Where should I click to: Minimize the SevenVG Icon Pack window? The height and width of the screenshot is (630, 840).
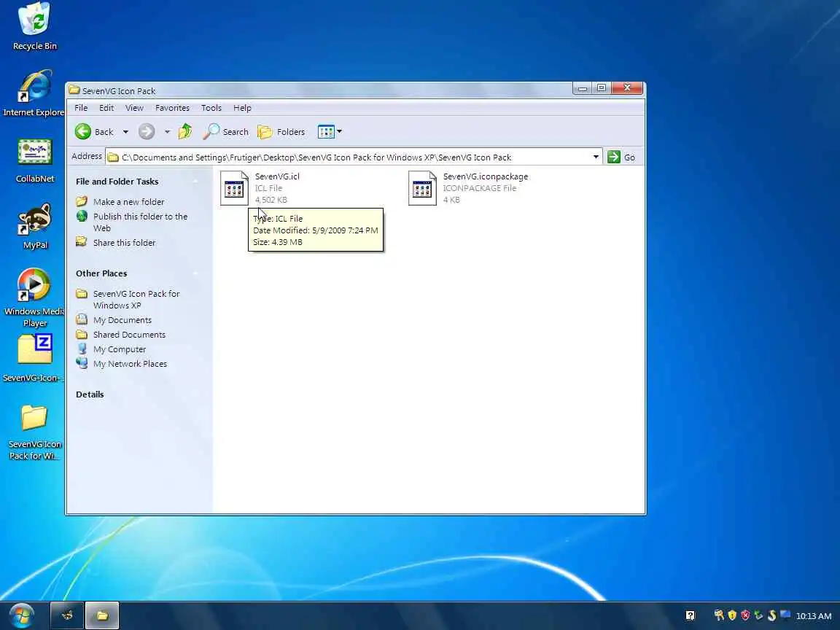[x=583, y=88]
